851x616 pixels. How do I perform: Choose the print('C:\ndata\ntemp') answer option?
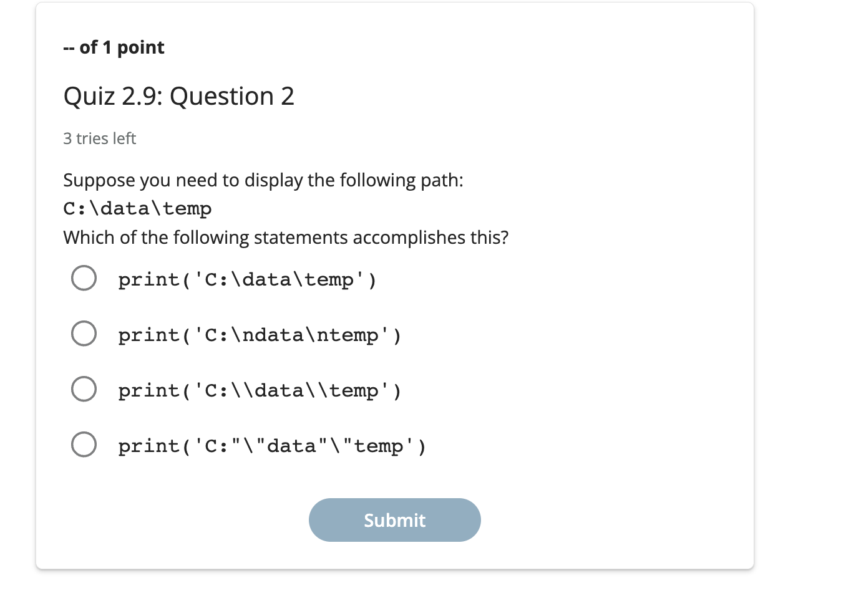pyautogui.click(x=84, y=334)
